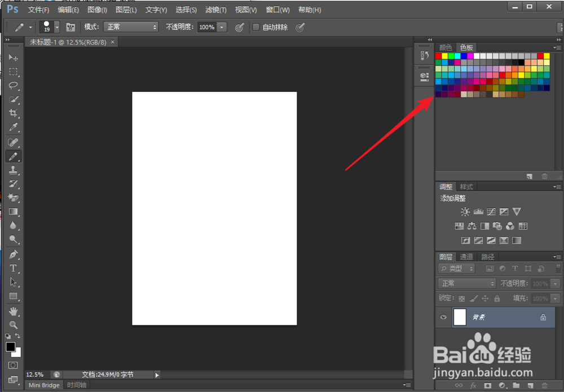Viewport: 564px width, 392px height.
Task: Select the History Brush tool
Action: [x=14, y=184]
